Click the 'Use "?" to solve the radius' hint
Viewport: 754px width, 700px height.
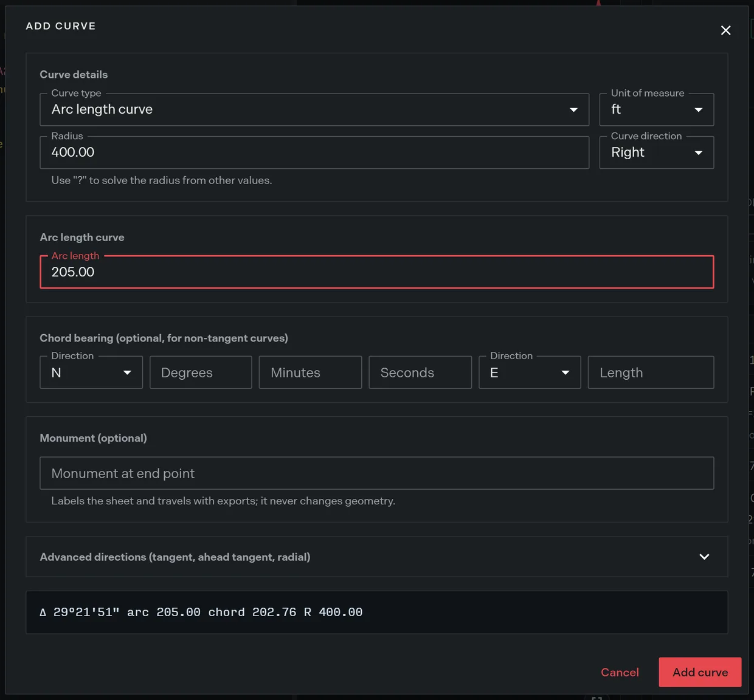point(162,180)
